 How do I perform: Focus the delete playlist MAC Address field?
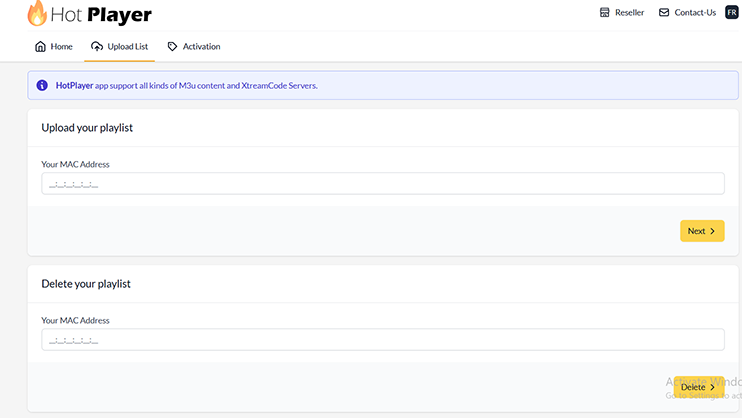click(x=383, y=340)
